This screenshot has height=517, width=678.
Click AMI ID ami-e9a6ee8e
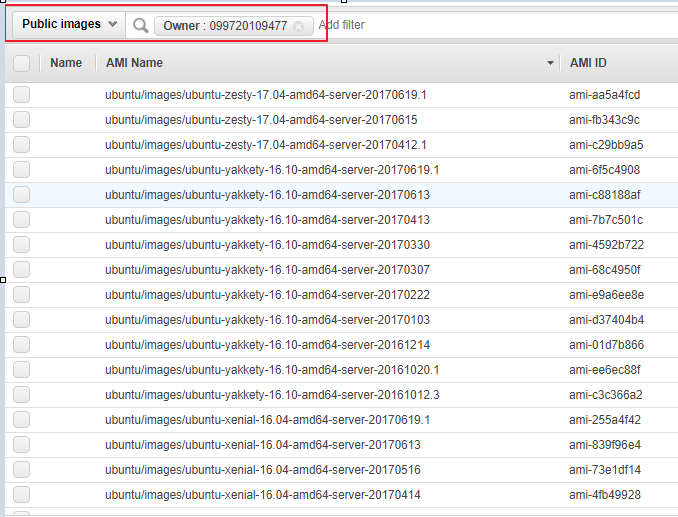[x=607, y=295]
